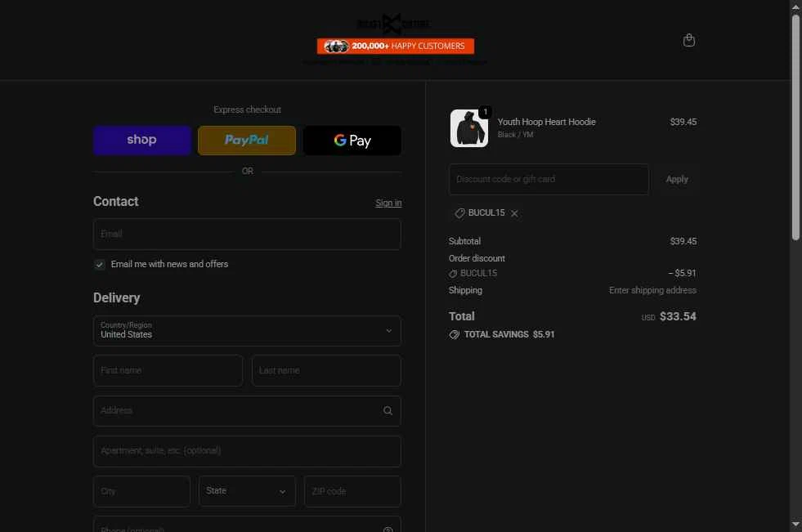Viewport: 802px width, 532px height.
Task: Click the Total $33.54 amount
Action: (678, 316)
